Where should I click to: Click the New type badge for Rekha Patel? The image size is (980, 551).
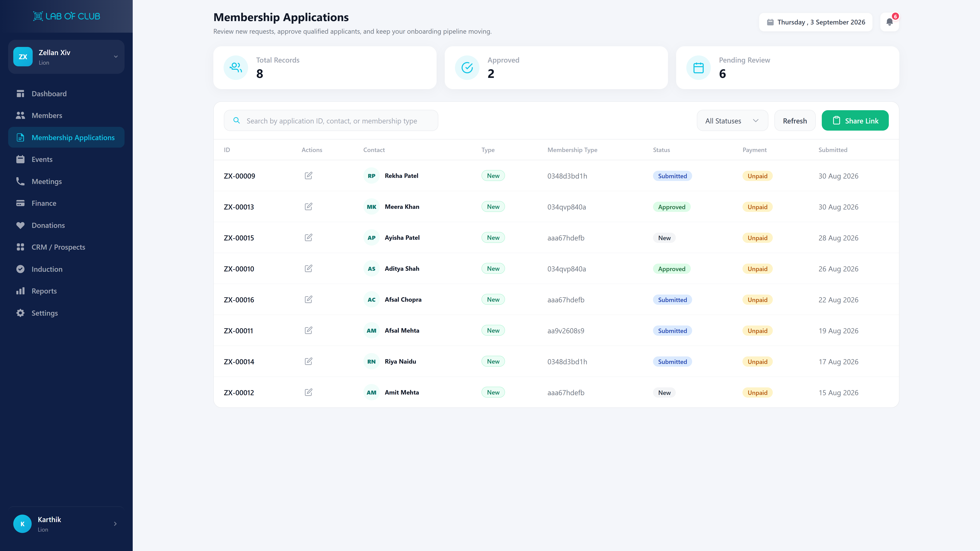click(493, 176)
